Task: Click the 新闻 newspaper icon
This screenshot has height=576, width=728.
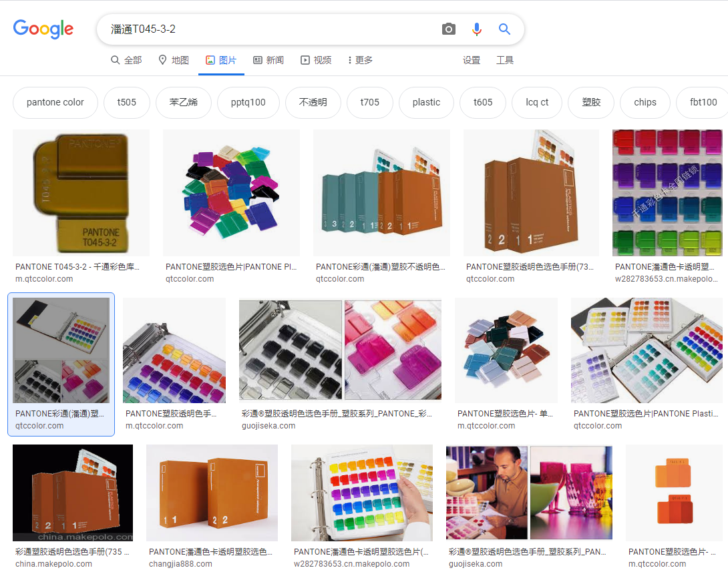Action: 258,59
